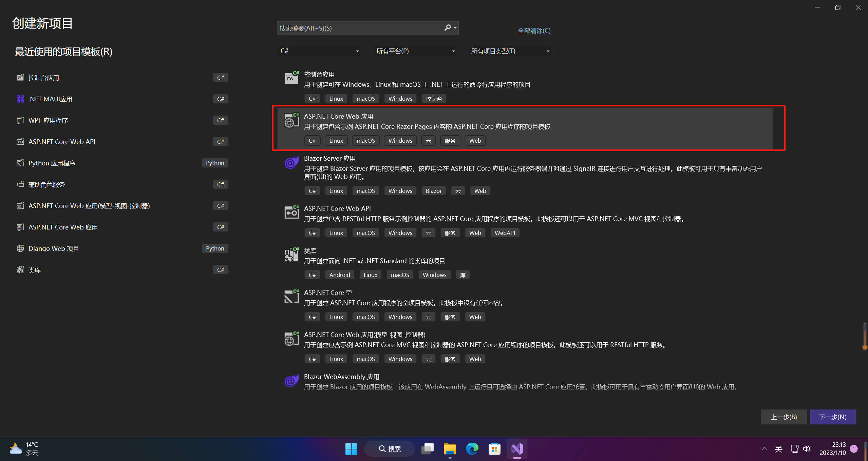Viewport: 868px width, 461px height.
Task: Click the Microsoft Store taskbar icon
Action: [x=494, y=449]
